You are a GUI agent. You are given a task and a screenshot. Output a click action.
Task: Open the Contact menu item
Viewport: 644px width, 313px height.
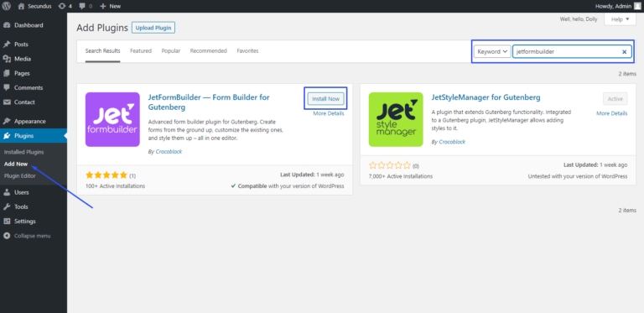(x=24, y=102)
